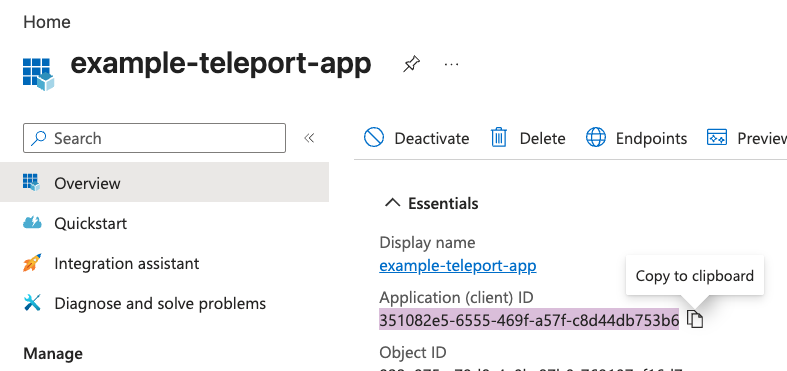
Task: Select the highlighted client ID value
Action: point(529,320)
